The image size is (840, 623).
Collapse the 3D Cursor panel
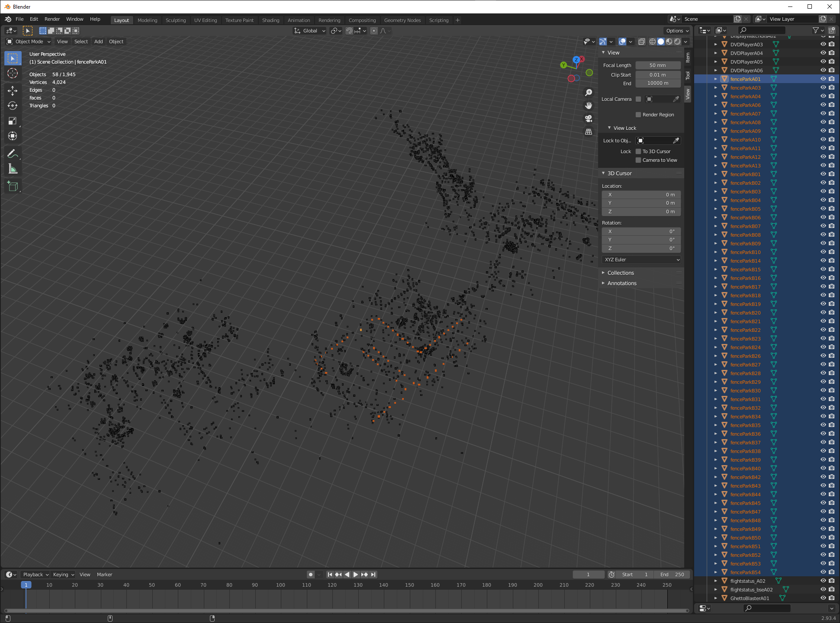tap(619, 173)
